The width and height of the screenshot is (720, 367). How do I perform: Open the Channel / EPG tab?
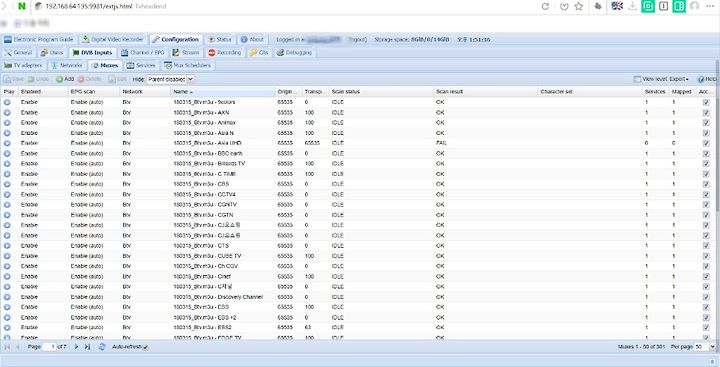(143, 52)
